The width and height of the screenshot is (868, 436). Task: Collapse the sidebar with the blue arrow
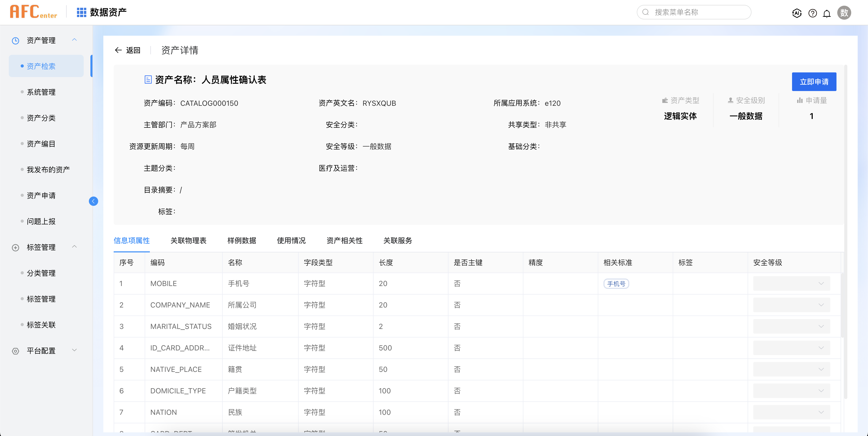(x=93, y=201)
